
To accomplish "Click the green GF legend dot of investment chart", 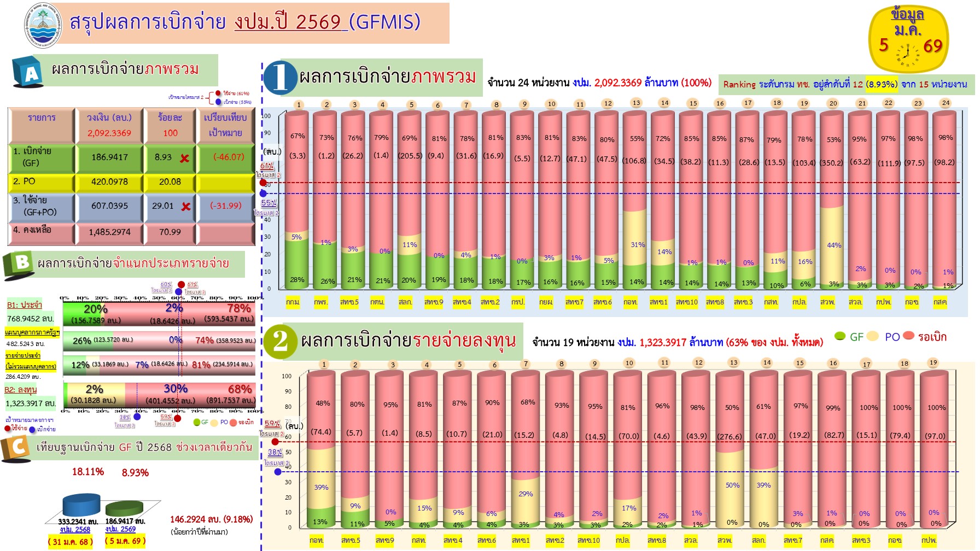I will (841, 336).
